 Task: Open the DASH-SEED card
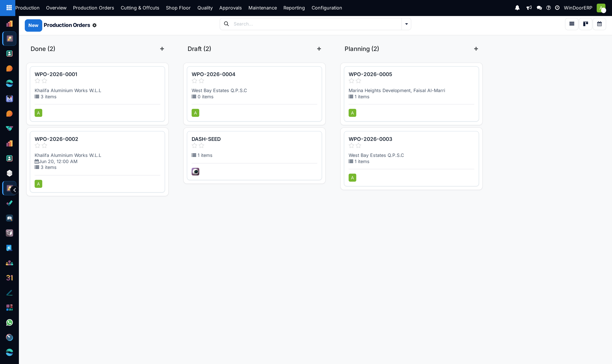[x=254, y=156]
